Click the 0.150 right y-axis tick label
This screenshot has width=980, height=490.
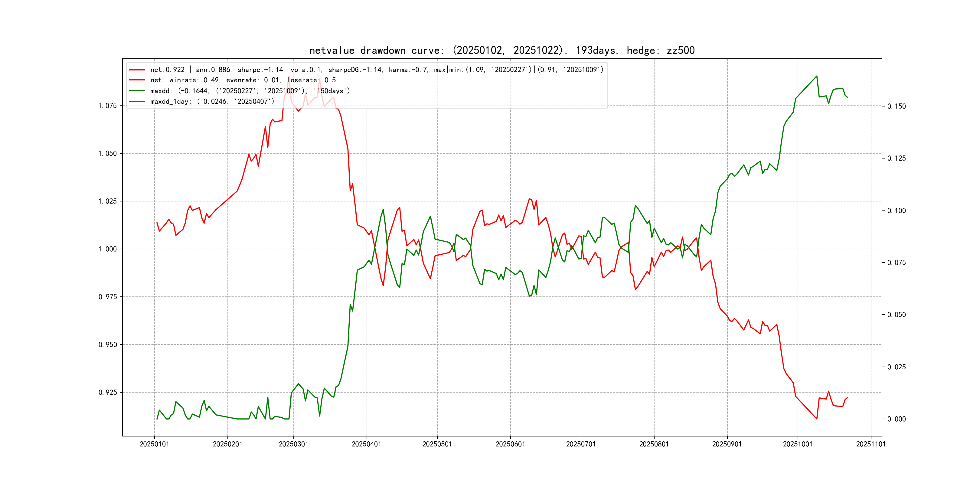(x=896, y=106)
